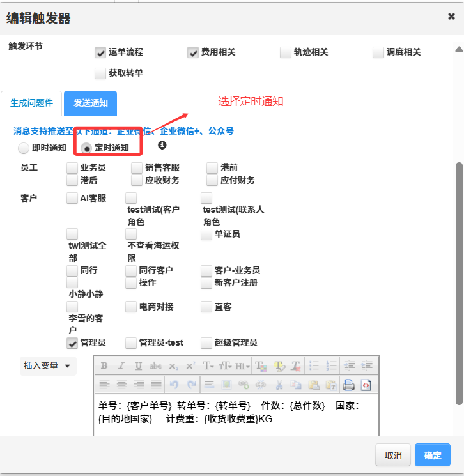Image resolution: width=464 pixels, height=476 pixels.
Task: Open the font family dropdown in the editor
Action: point(208,366)
